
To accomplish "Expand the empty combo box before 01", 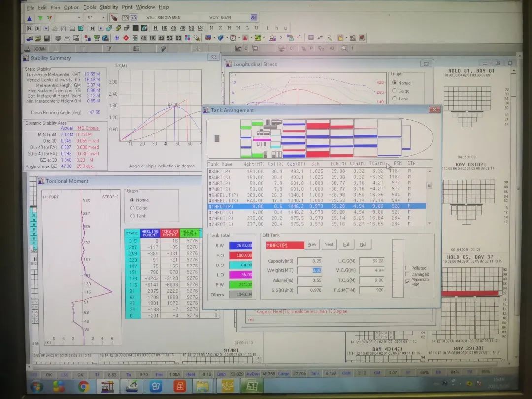I will (79, 18).
